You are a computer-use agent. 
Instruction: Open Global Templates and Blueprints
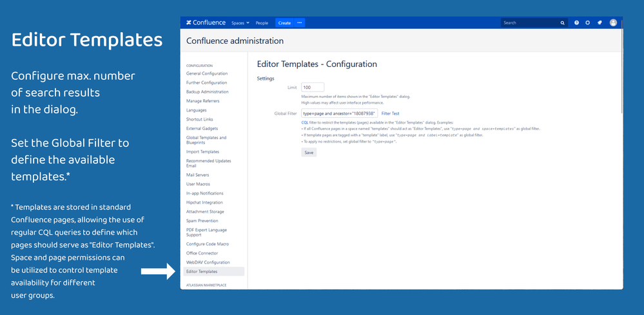[x=206, y=140]
